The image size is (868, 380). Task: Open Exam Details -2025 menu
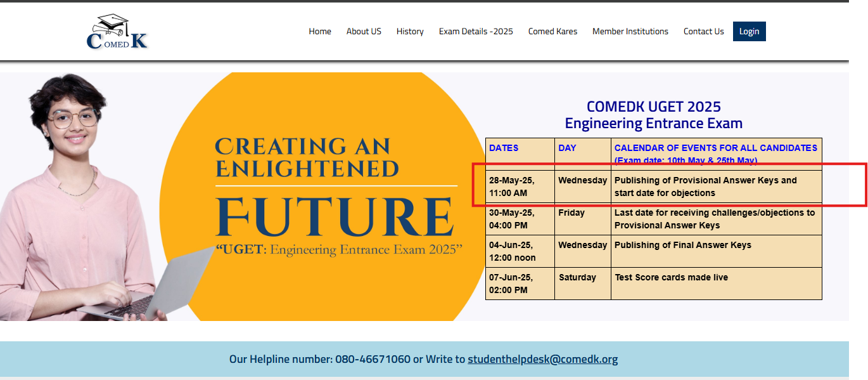(x=476, y=31)
